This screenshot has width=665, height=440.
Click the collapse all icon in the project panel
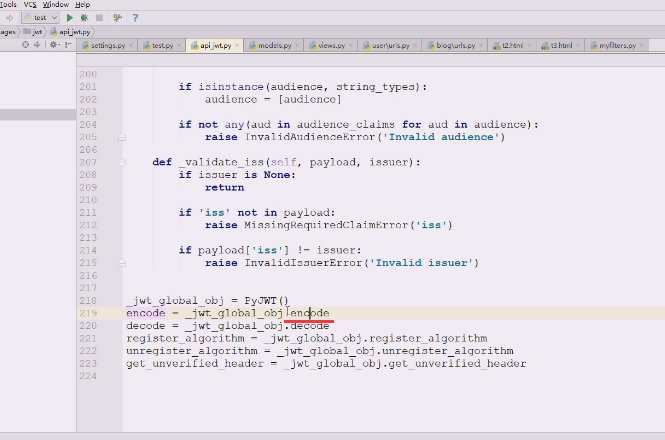click(37, 45)
